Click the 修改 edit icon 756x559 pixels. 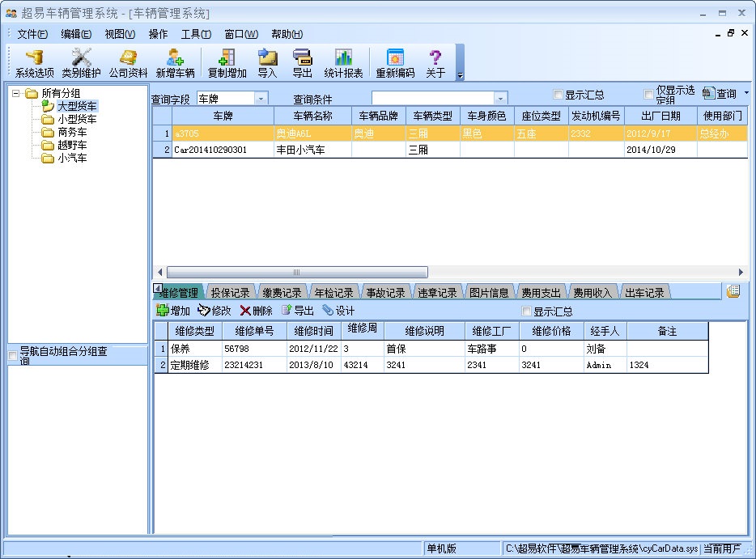[214, 311]
